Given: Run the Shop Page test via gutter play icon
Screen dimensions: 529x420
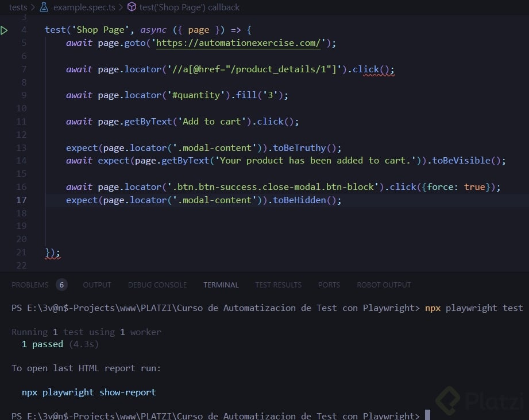Looking at the screenshot, I should 4,30.
